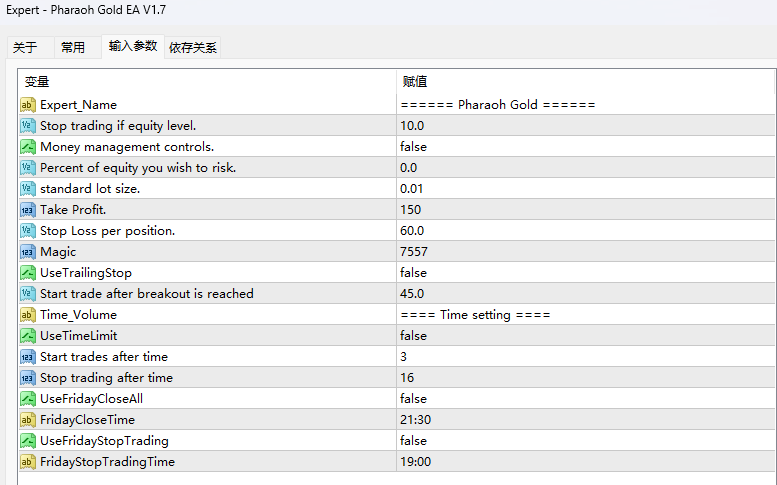Click the Start trades after time icon

point(28,357)
